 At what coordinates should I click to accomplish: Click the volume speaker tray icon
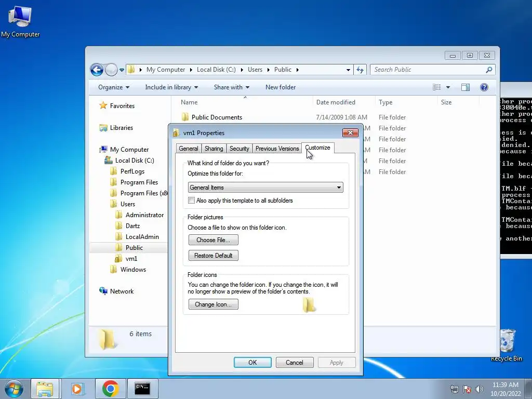point(480,389)
